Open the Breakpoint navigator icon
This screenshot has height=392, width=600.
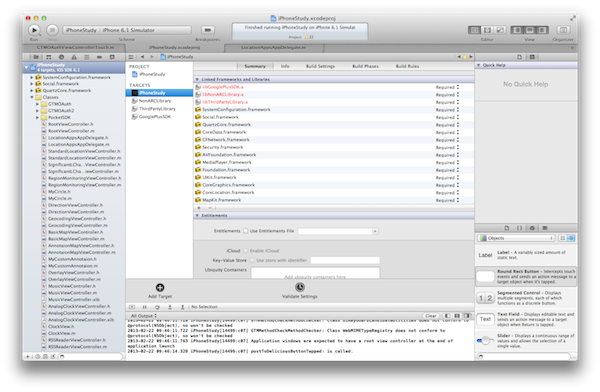pyautogui.click(x=99, y=57)
